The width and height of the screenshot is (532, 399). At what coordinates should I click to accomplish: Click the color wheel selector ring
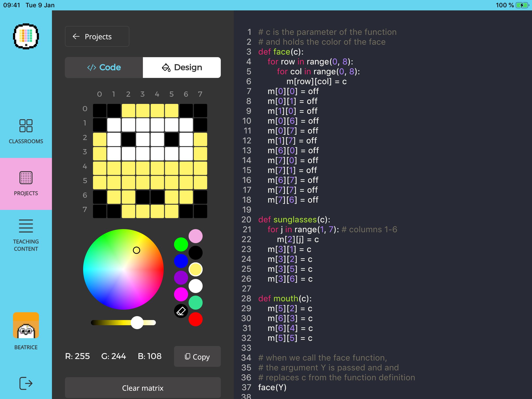[136, 250]
